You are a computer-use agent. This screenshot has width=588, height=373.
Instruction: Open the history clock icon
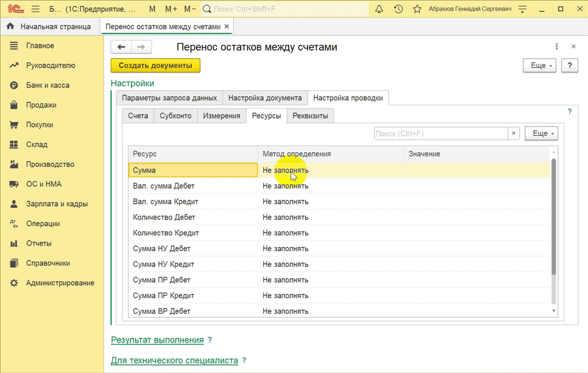coord(398,9)
